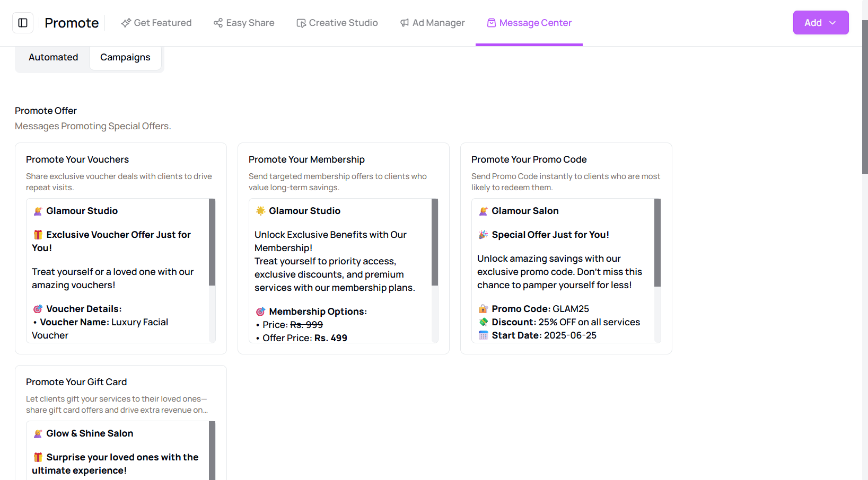Screen dimensions: 868x480
Task: Click the Get Featured sparkle icon
Action: [x=126, y=23]
